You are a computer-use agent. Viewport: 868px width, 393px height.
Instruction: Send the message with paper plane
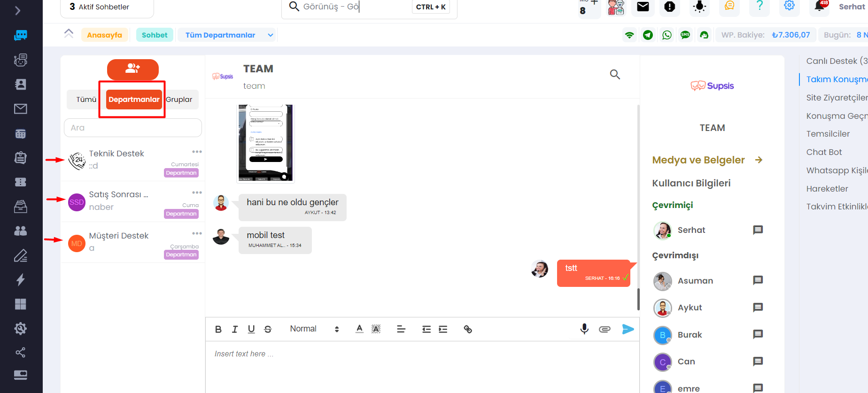pos(628,329)
